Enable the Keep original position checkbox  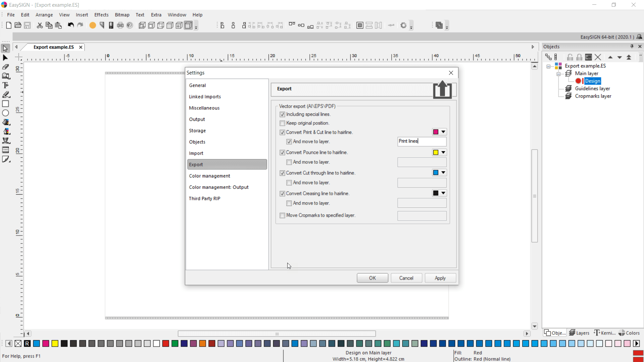tap(282, 123)
